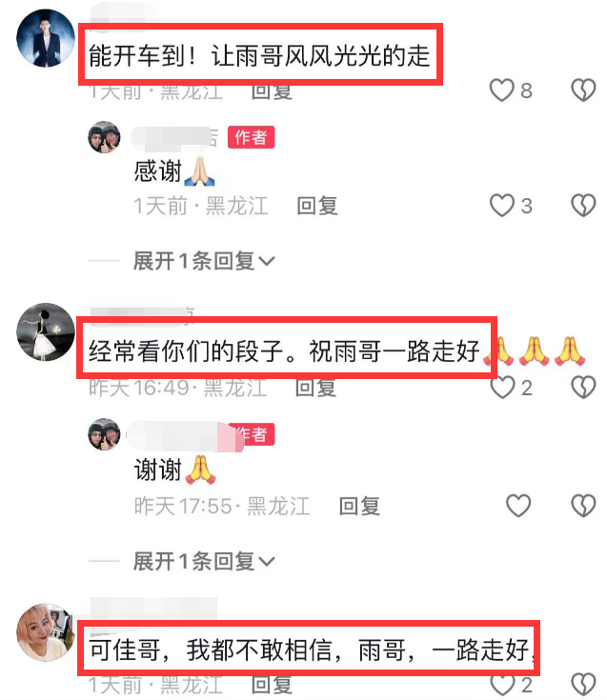Dislike the author's 感谢 reply

coord(583,206)
